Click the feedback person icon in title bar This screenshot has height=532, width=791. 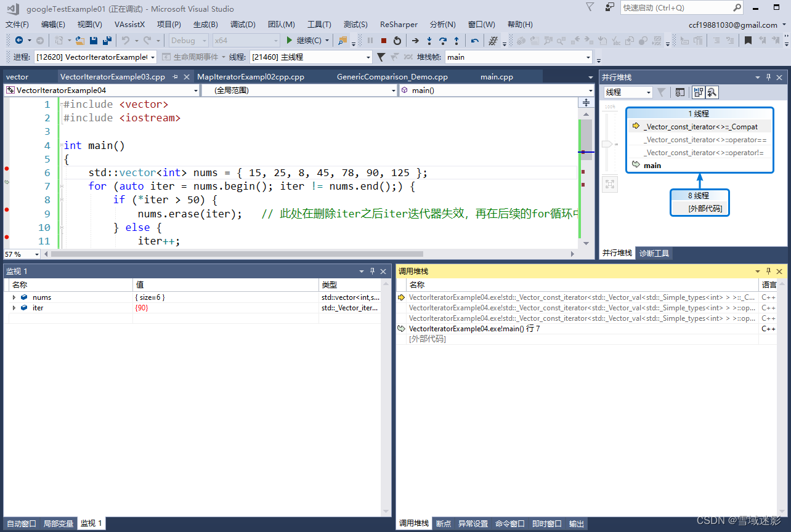pyautogui.click(x=609, y=7)
